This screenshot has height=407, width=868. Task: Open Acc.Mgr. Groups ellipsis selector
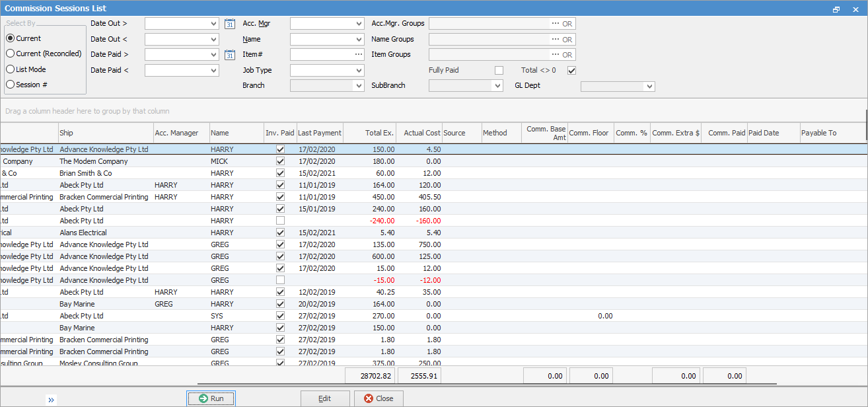click(x=556, y=24)
